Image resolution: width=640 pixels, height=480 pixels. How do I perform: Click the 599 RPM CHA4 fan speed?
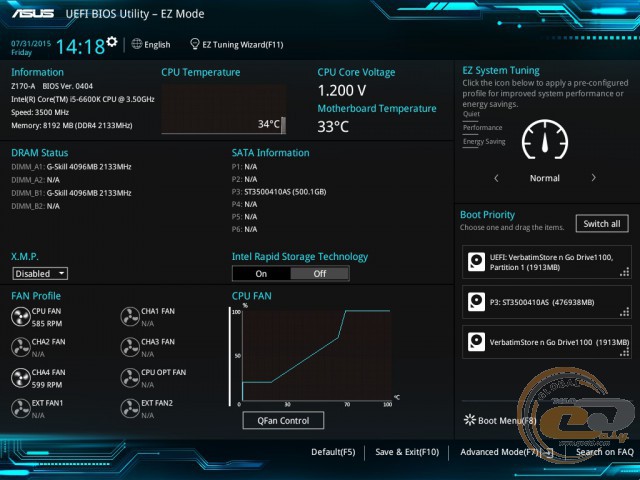[x=47, y=385]
